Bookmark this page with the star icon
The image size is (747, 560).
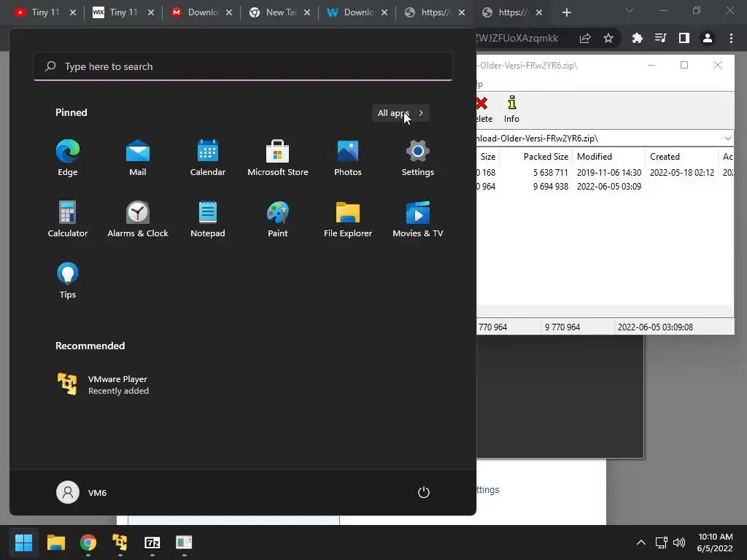tap(608, 38)
